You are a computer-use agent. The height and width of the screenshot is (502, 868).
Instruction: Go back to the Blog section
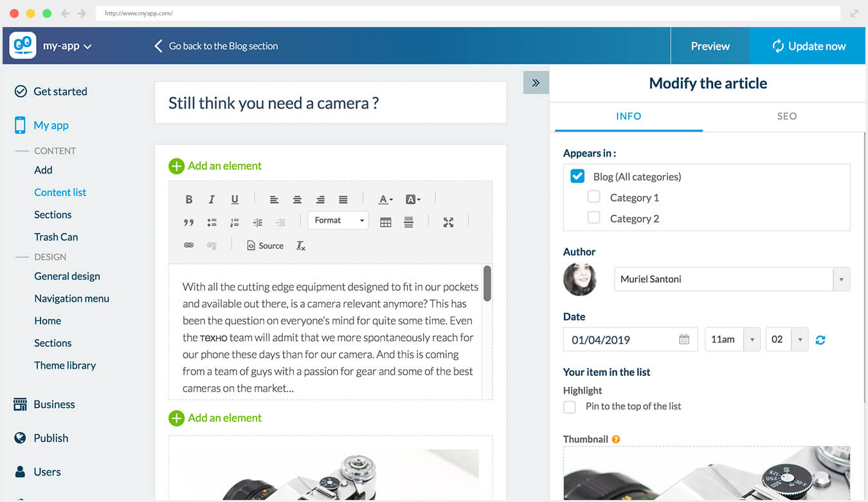tap(216, 46)
